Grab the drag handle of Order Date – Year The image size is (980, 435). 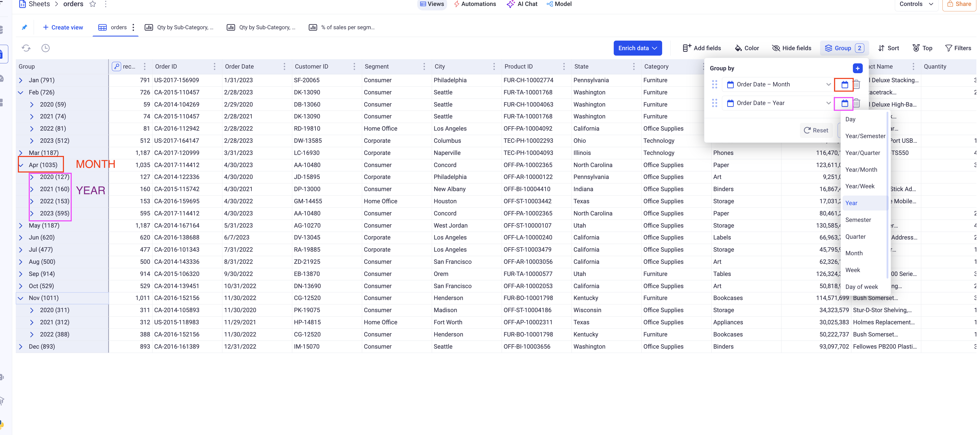(x=714, y=103)
